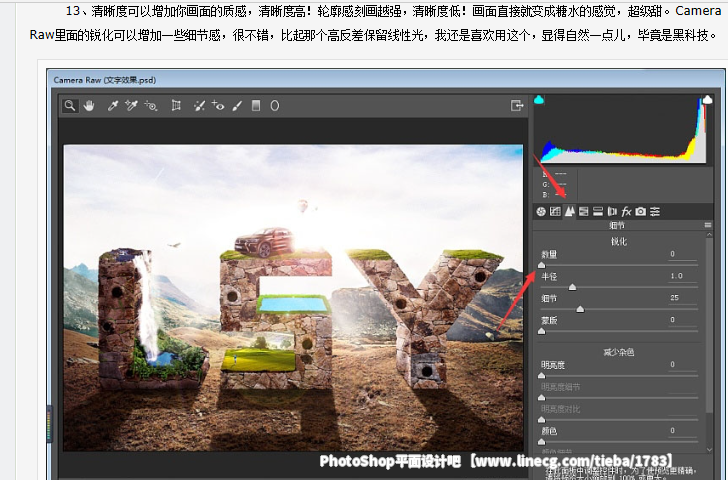Activate the Targeted Adjustment tool

150,106
